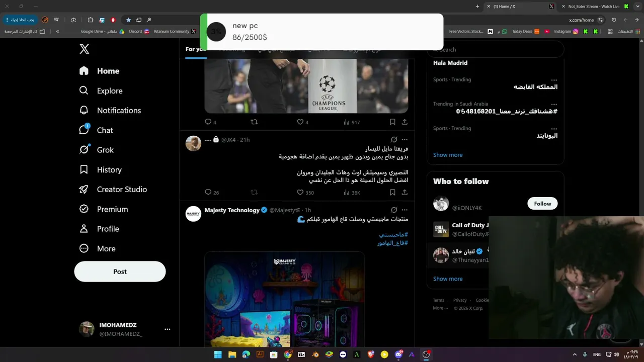Follow @iiONLY4K

[x=542, y=204]
